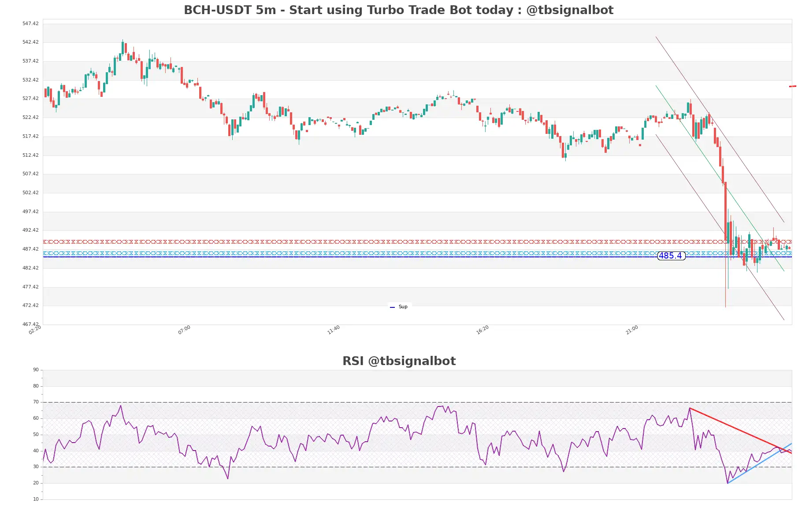Click the 16:20 time axis label
Viewport: 798px width, 532px height.
pos(483,330)
